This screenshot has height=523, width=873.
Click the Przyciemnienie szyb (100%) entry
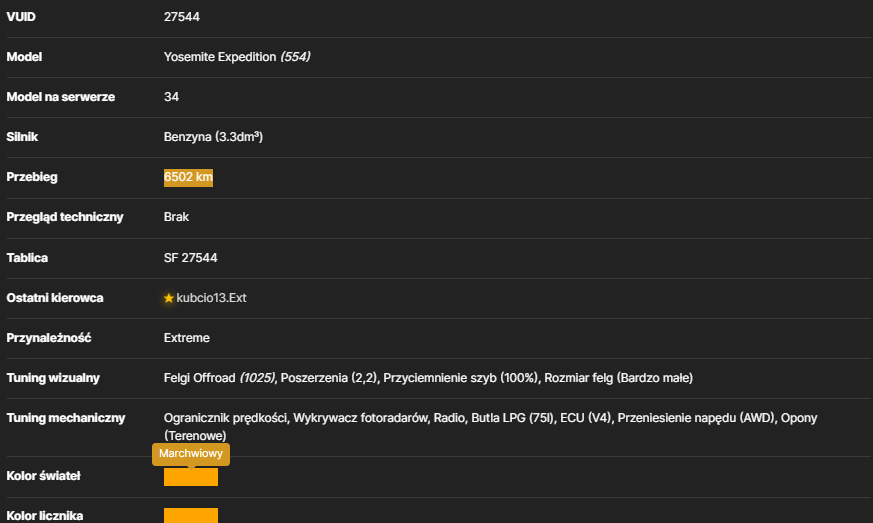[461, 378]
